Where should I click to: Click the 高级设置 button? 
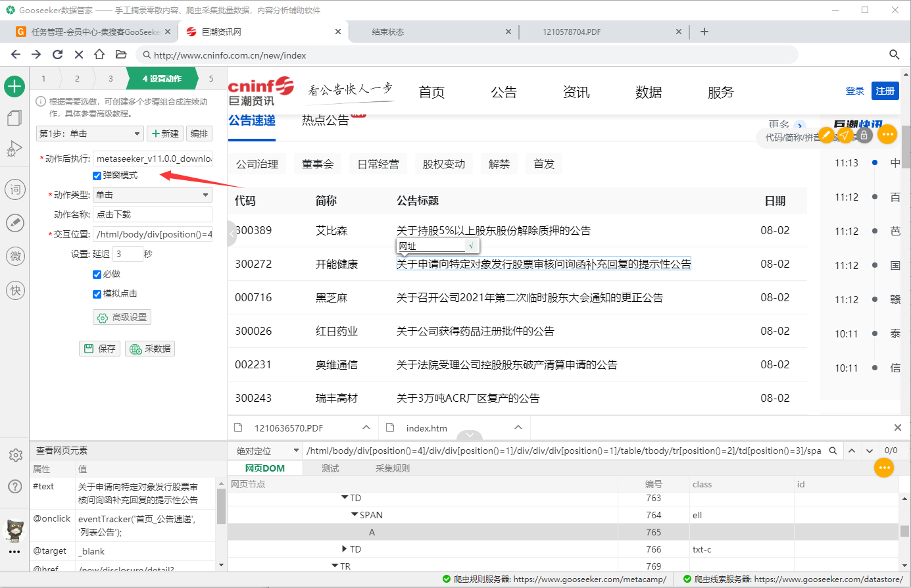pyautogui.click(x=122, y=317)
